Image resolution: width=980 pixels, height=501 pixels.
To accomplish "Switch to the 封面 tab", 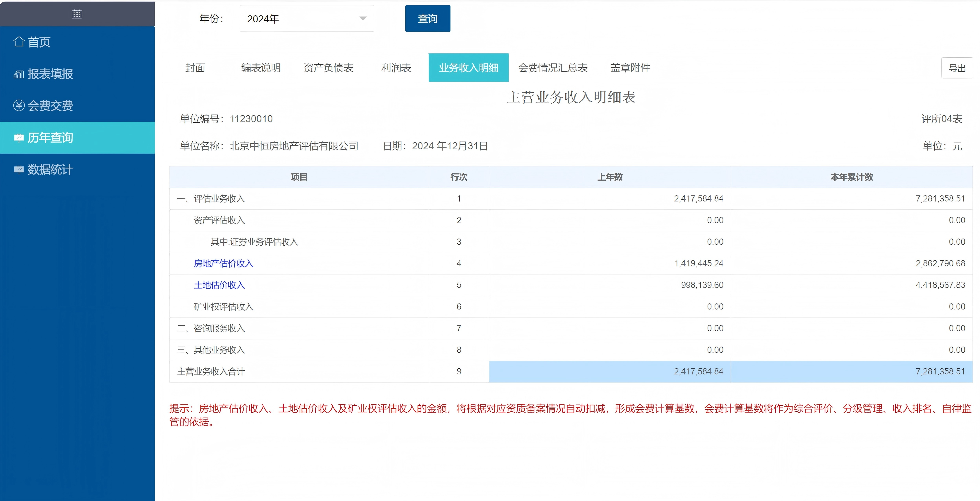I will pyautogui.click(x=195, y=68).
